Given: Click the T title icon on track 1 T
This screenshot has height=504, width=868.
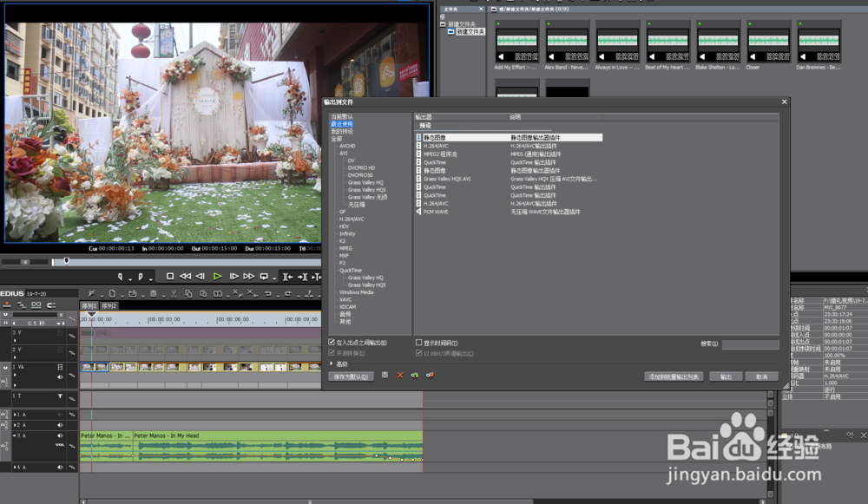Looking at the screenshot, I should coord(60,396).
